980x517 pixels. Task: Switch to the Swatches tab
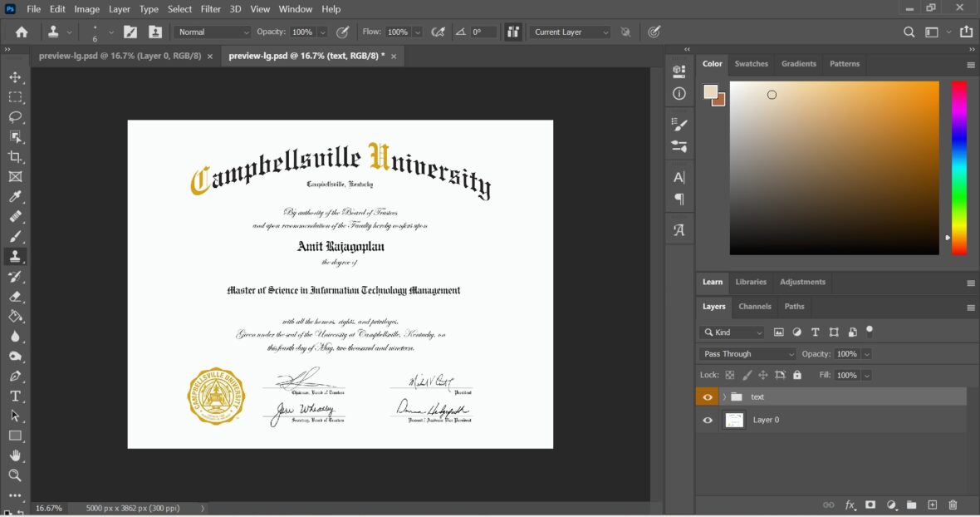click(x=751, y=64)
